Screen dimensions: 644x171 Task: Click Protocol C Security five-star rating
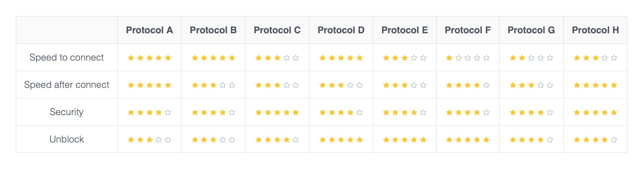[277, 112]
